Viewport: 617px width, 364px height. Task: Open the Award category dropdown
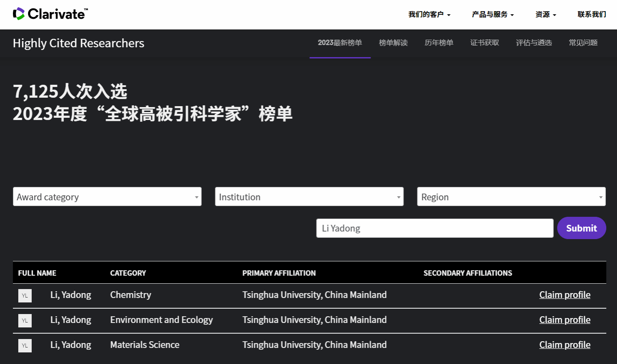click(107, 197)
